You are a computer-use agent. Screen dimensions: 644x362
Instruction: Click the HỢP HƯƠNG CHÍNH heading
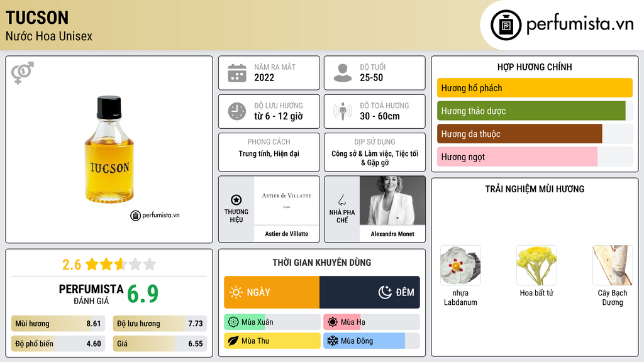coord(535,67)
